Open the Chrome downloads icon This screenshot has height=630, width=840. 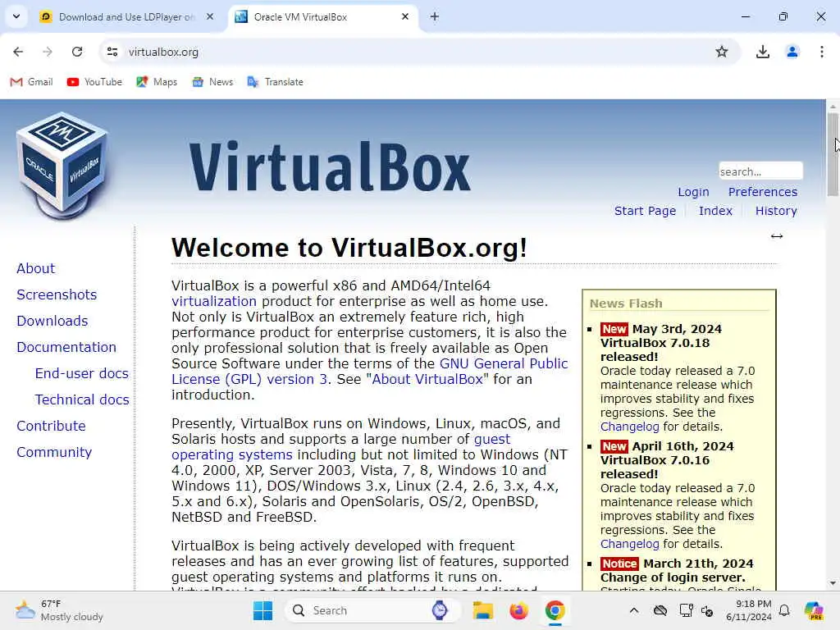click(762, 52)
